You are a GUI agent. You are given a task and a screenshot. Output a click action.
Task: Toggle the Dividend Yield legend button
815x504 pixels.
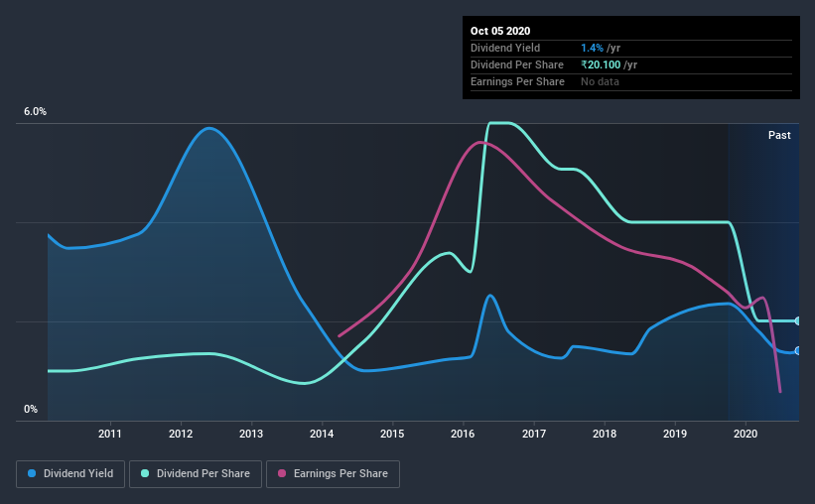(70, 474)
